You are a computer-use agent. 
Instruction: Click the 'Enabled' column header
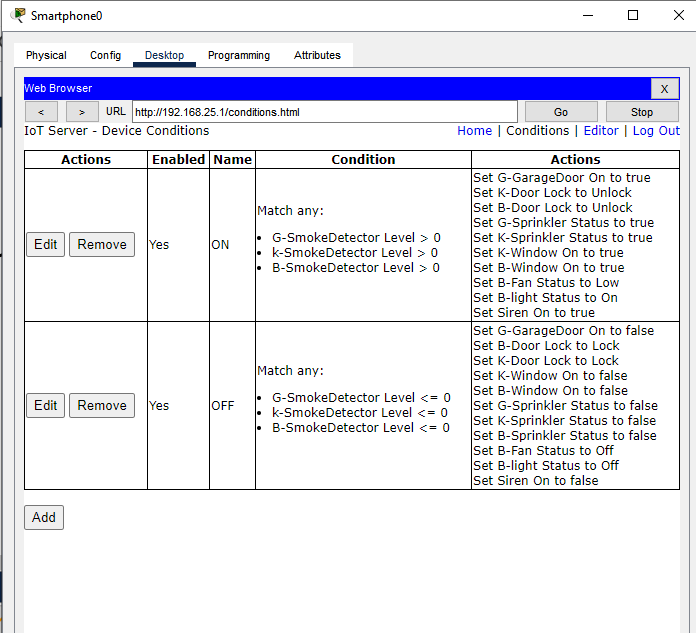click(178, 160)
